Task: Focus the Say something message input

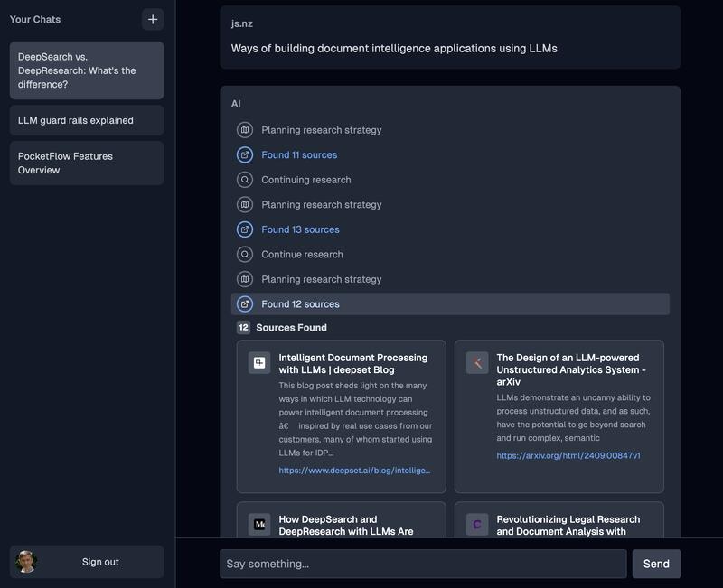Action: tap(423, 564)
